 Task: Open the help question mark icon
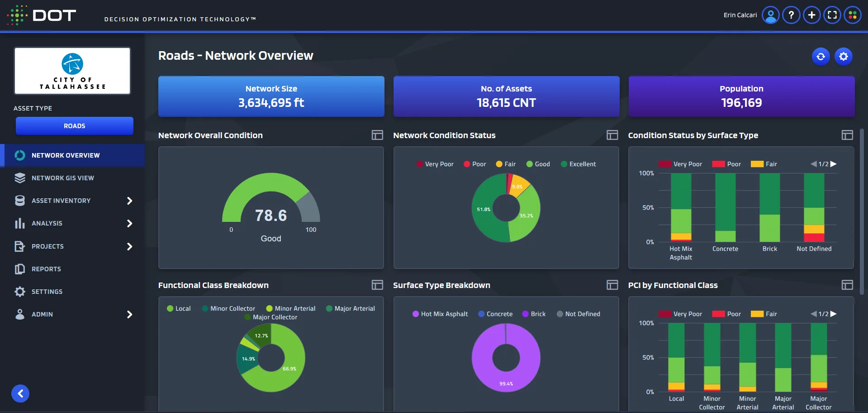791,15
